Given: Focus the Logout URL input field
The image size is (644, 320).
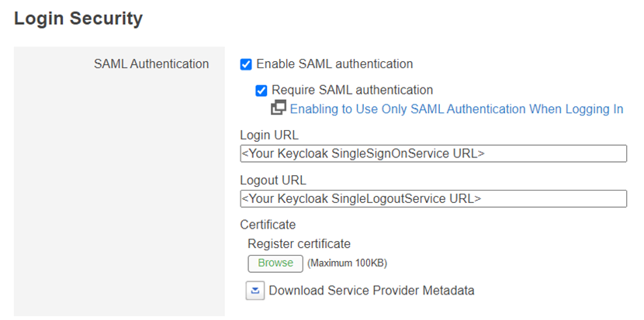Looking at the screenshot, I should 543,199.
